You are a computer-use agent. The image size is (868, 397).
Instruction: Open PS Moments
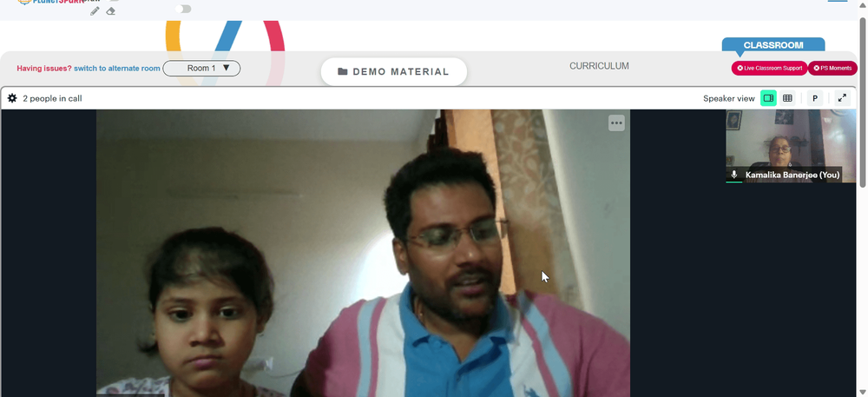[832, 68]
